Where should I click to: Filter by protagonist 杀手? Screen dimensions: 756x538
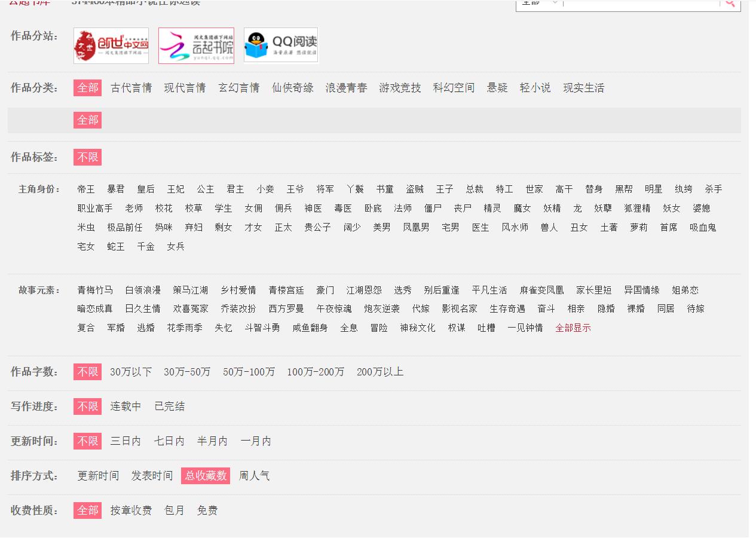[714, 189]
